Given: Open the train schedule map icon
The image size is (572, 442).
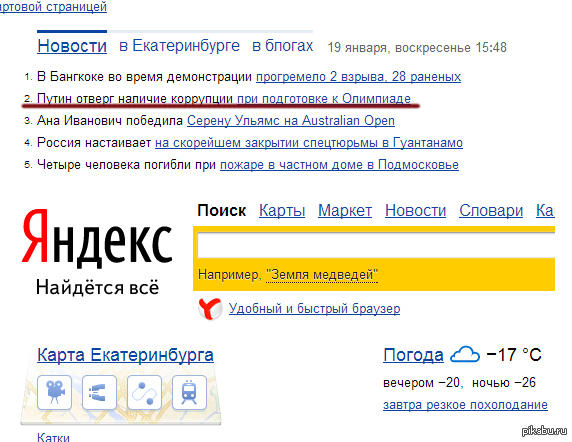Looking at the screenshot, I should pos(189,392).
